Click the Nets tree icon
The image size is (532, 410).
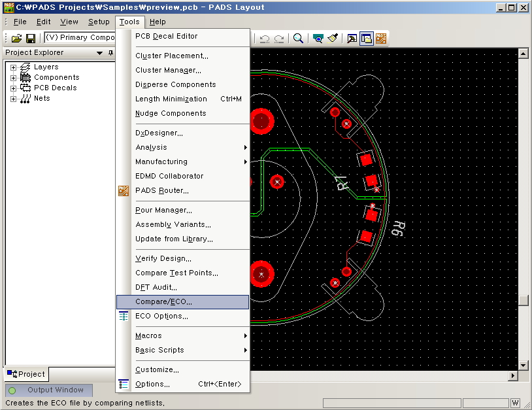coord(25,99)
